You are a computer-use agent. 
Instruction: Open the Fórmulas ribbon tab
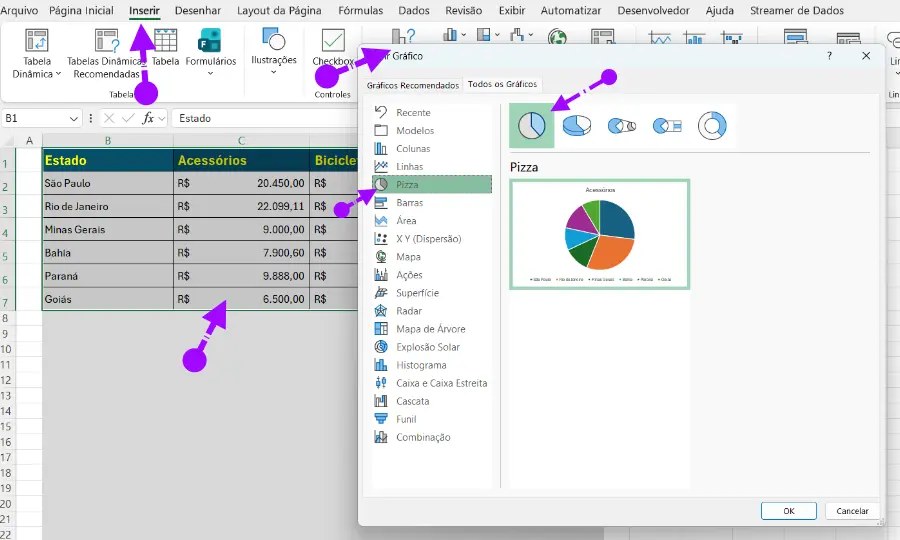[360, 11]
